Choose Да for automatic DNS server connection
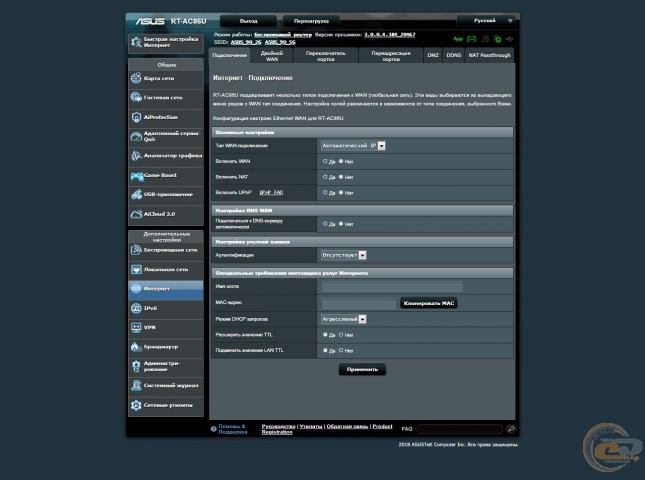Image resolution: width=645 pixels, height=480 pixels. coord(325,224)
